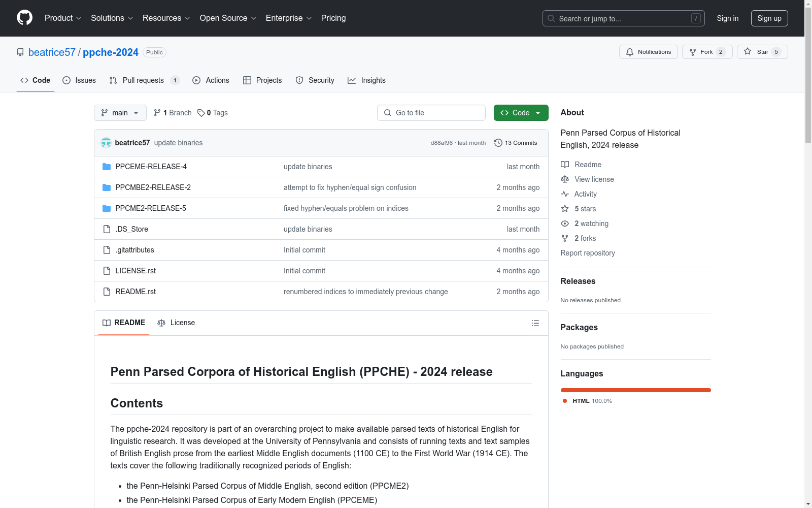The width and height of the screenshot is (812, 508).
Task: Select the README tab in file panel
Action: tap(124, 323)
